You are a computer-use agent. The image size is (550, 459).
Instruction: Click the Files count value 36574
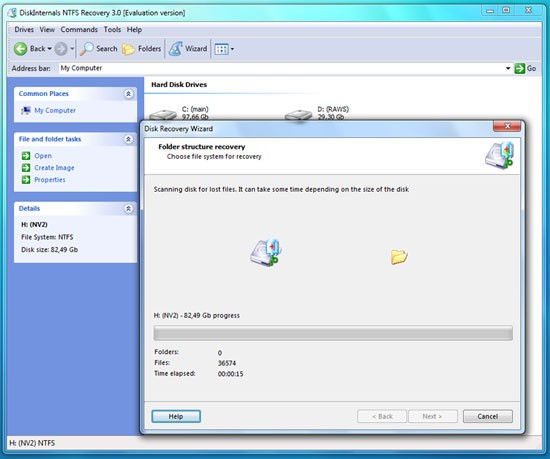click(x=227, y=363)
